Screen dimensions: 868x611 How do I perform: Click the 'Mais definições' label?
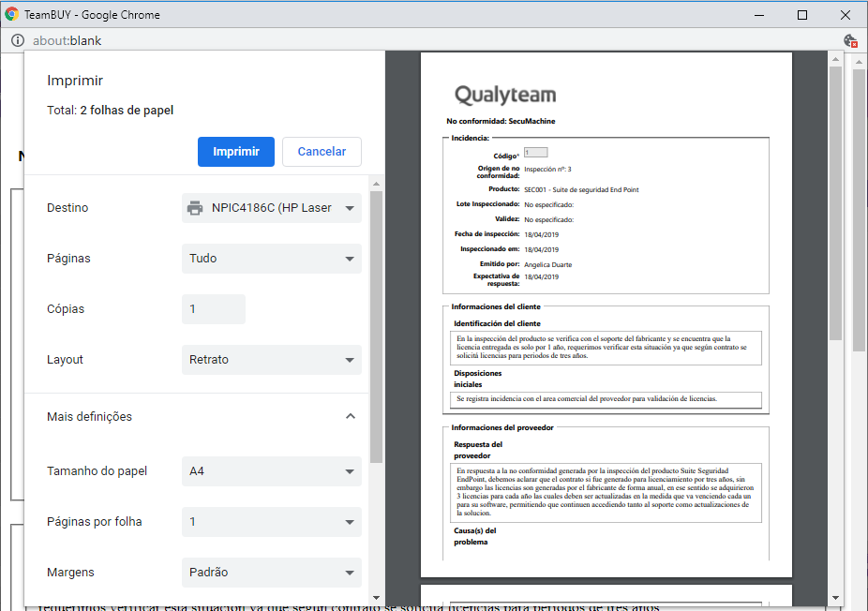click(90, 417)
